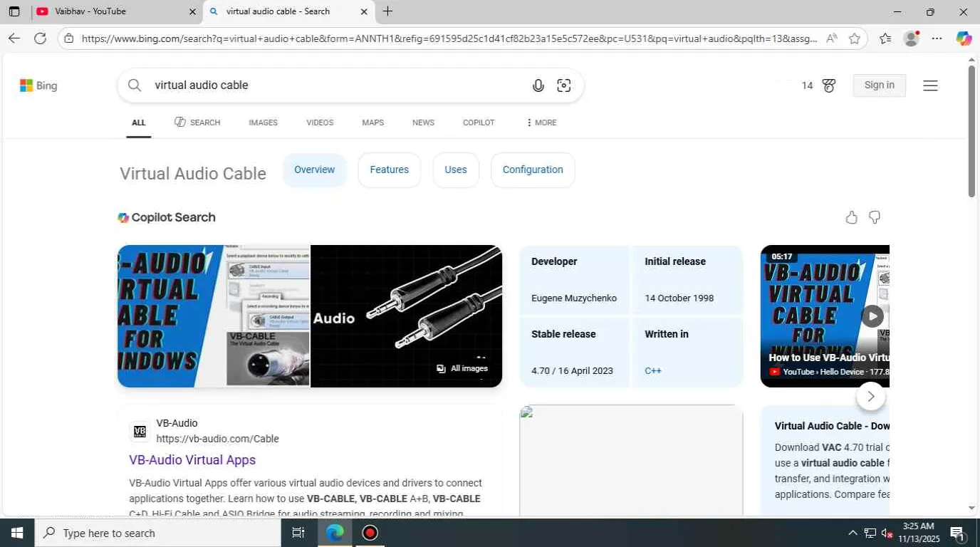
Task: Click the red recorder taskbar icon
Action: pos(370,533)
